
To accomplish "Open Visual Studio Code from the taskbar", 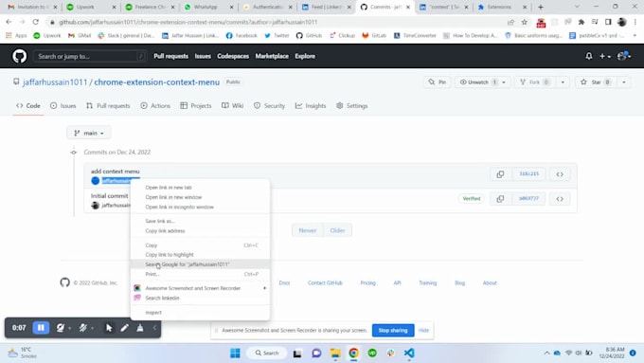I will point(409,353).
